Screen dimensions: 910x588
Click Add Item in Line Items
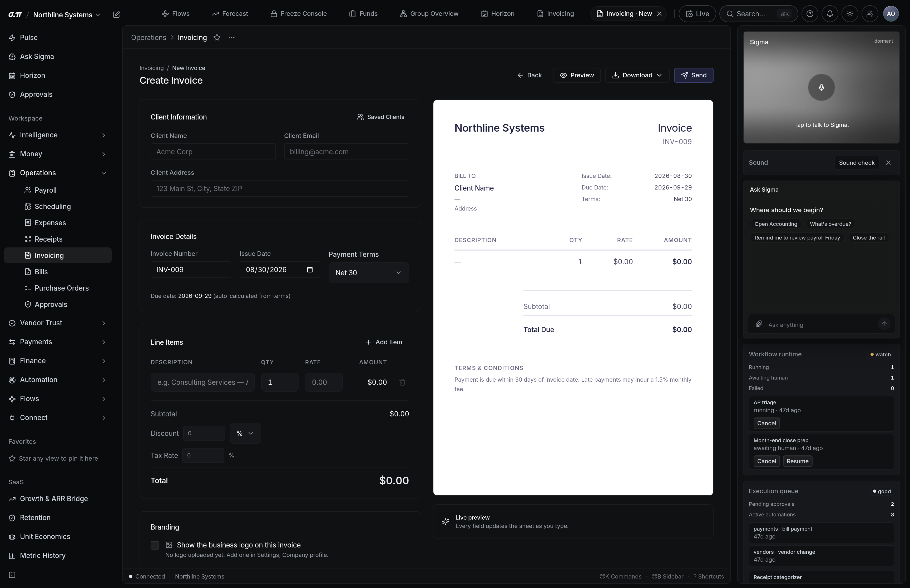[384, 342]
